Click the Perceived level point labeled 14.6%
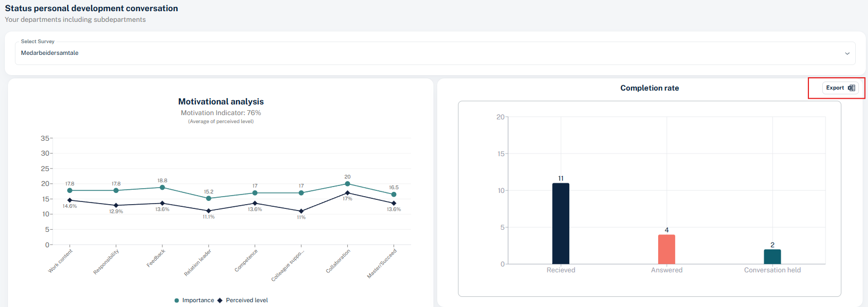This screenshot has height=307, width=868. pos(70,200)
